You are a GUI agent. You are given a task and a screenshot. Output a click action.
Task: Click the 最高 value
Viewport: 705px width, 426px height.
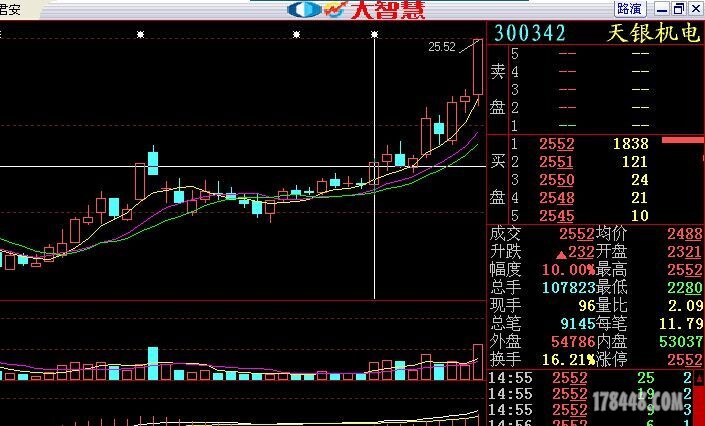coord(685,270)
